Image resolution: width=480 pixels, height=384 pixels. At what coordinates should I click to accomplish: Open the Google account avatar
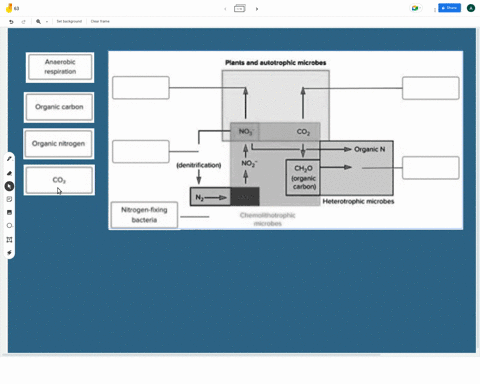(x=471, y=8)
